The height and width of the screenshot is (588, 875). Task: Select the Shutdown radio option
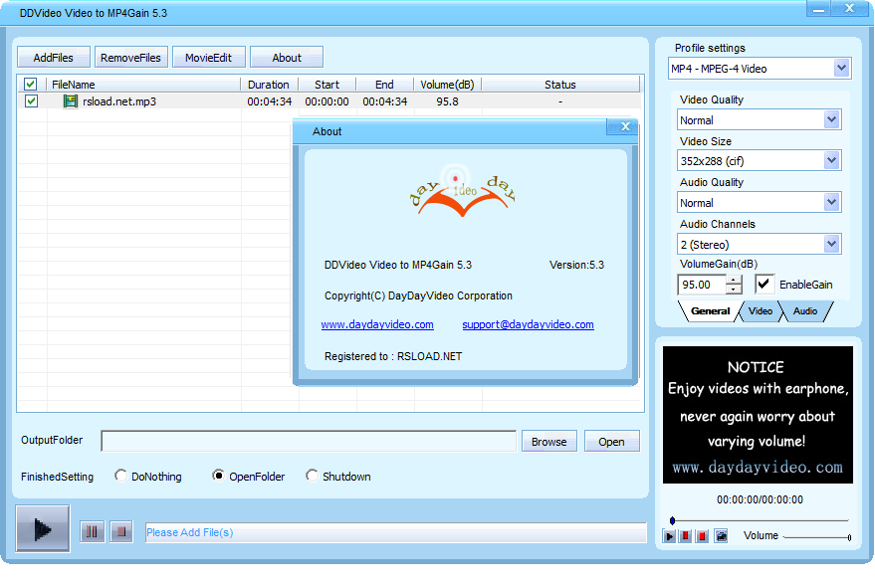[312, 476]
